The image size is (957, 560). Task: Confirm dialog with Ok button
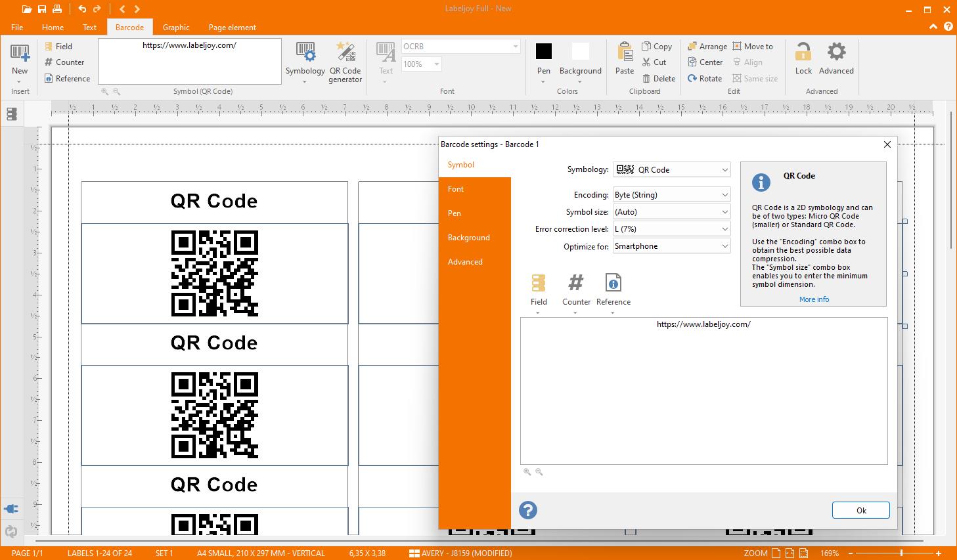(x=861, y=510)
